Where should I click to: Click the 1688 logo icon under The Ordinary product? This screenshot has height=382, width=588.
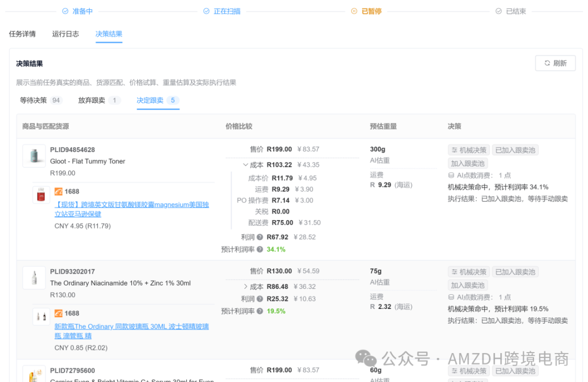point(58,313)
